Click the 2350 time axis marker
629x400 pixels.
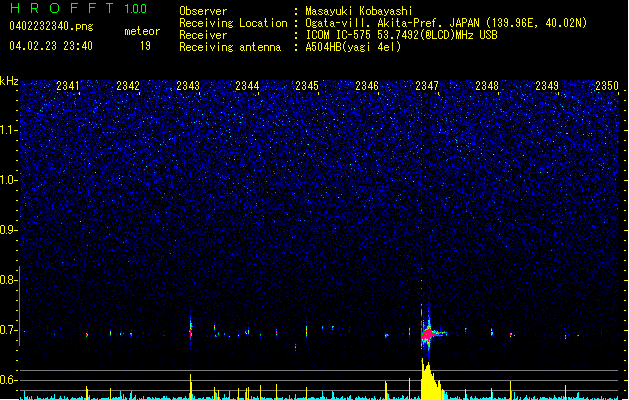point(607,86)
